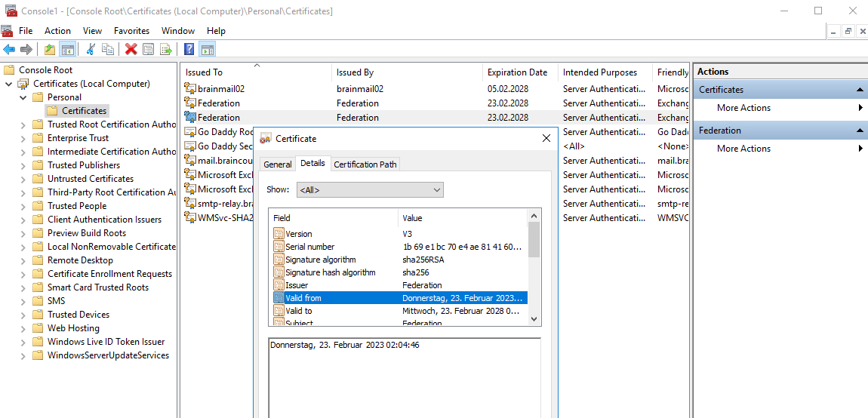Click the Cut scissors icon

91,49
